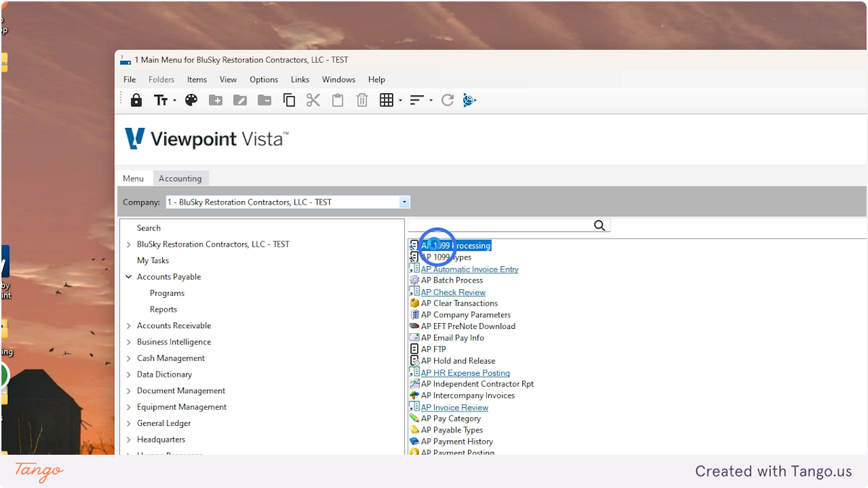Open the View menu
868x488 pixels.
(228, 80)
